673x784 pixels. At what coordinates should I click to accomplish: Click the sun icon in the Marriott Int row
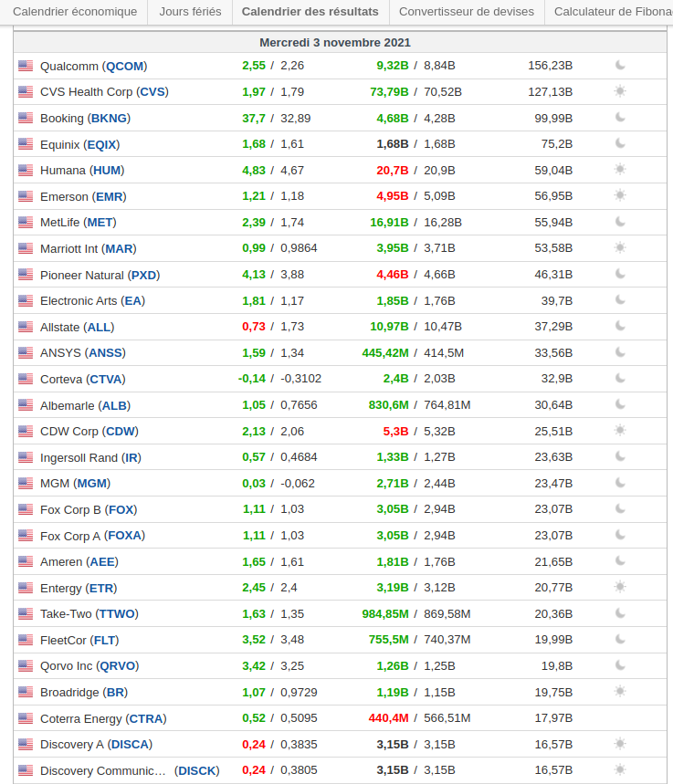pyautogui.click(x=620, y=247)
